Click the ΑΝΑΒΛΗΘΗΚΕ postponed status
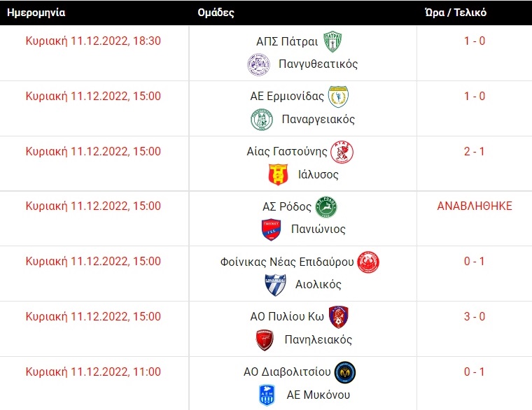The image size is (532, 410). tap(475, 206)
